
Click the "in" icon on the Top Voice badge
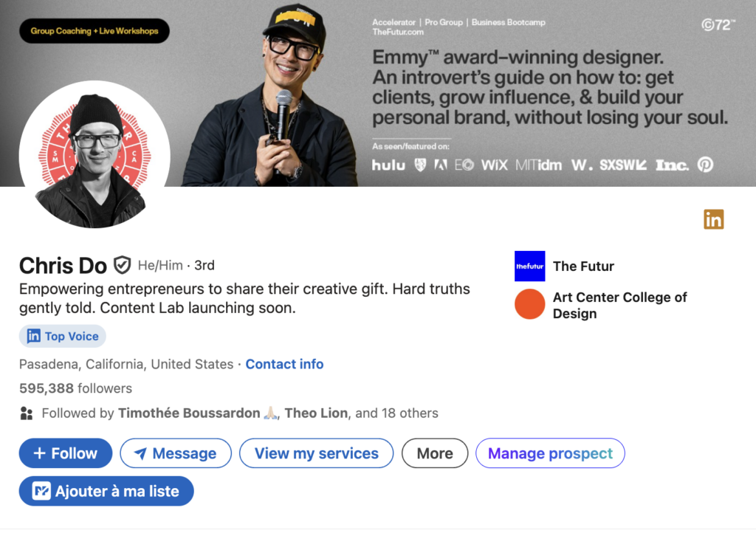click(35, 336)
